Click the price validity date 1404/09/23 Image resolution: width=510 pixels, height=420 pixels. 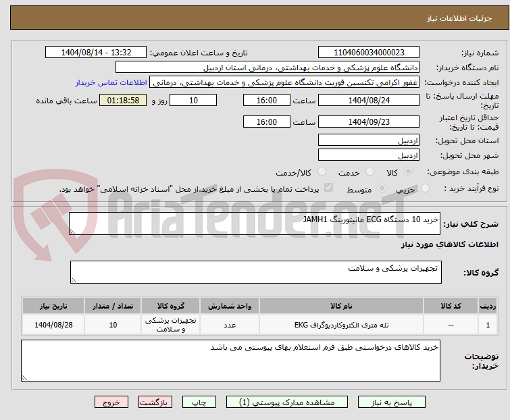[369, 122]
